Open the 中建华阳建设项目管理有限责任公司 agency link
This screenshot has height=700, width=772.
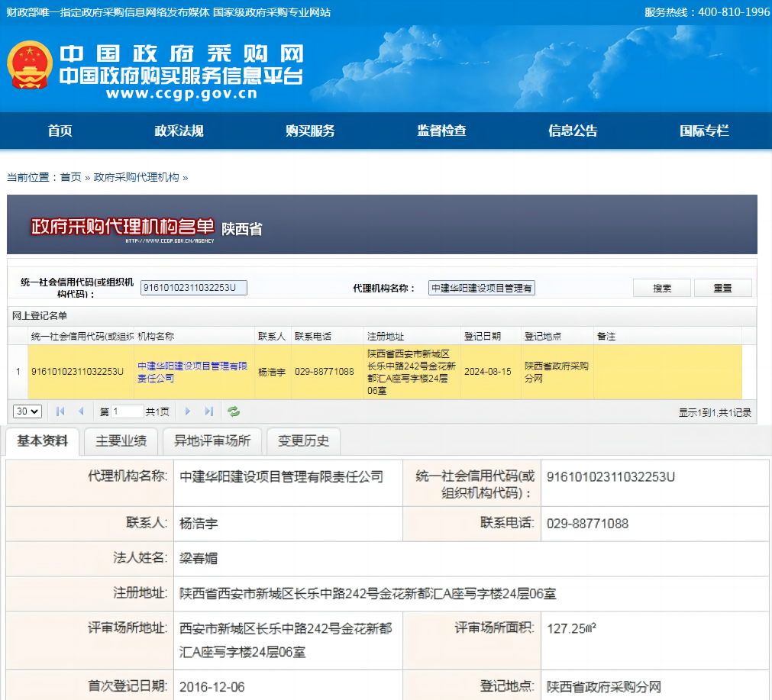pos(192,373)
